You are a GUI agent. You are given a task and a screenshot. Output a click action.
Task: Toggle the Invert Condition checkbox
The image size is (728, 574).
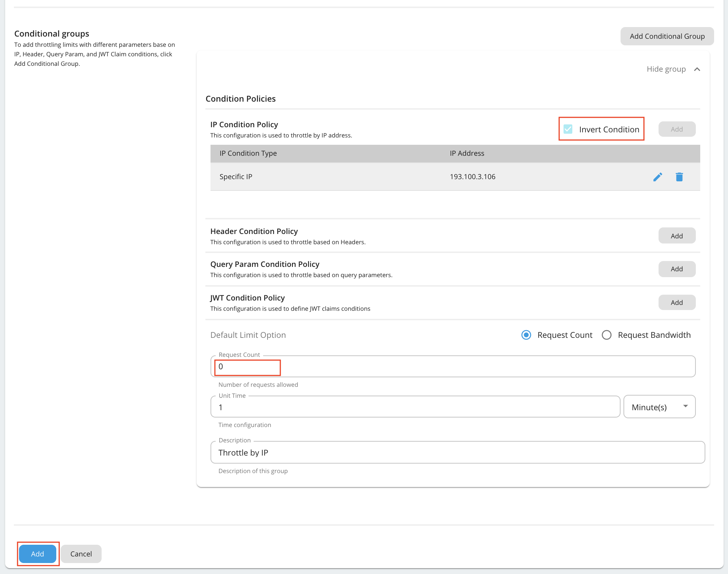click(x=568, y=129)
